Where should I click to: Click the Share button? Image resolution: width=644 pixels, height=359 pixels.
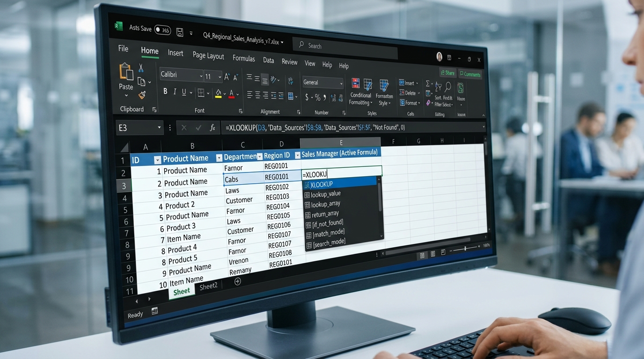point(447,73)
